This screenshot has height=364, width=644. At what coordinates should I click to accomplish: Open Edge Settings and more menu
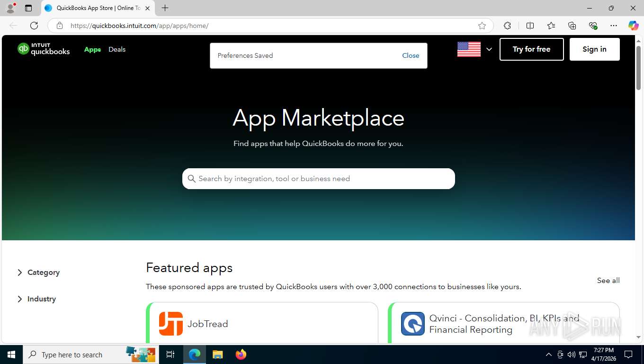coord(614,26)
